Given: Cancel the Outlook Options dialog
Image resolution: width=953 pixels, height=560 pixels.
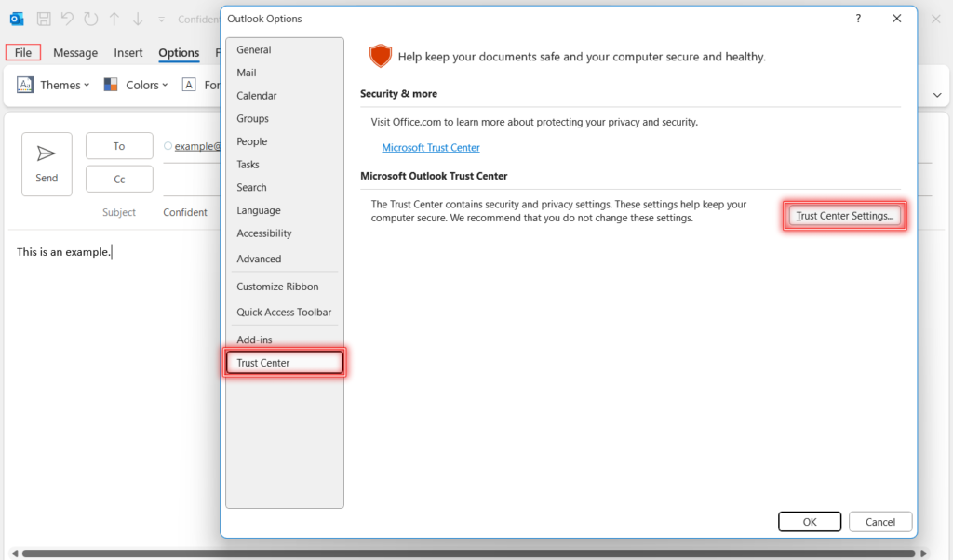Looking at the screenshot, I should coord(880,522).
